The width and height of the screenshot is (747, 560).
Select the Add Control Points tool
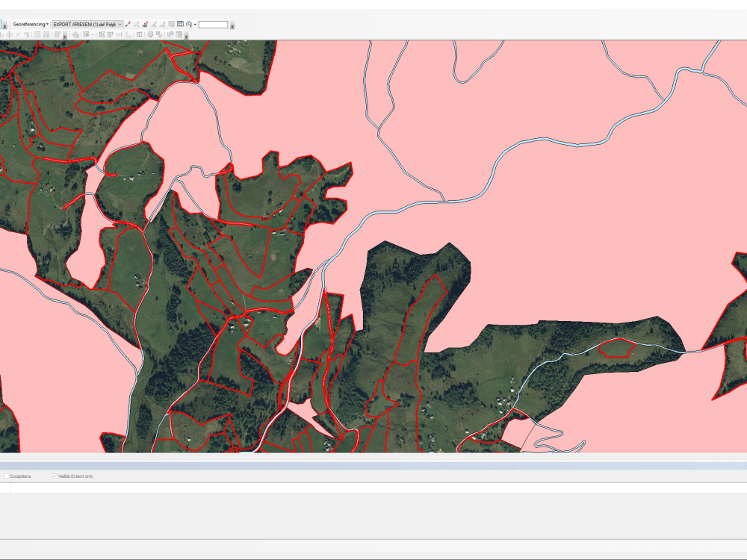128,24
